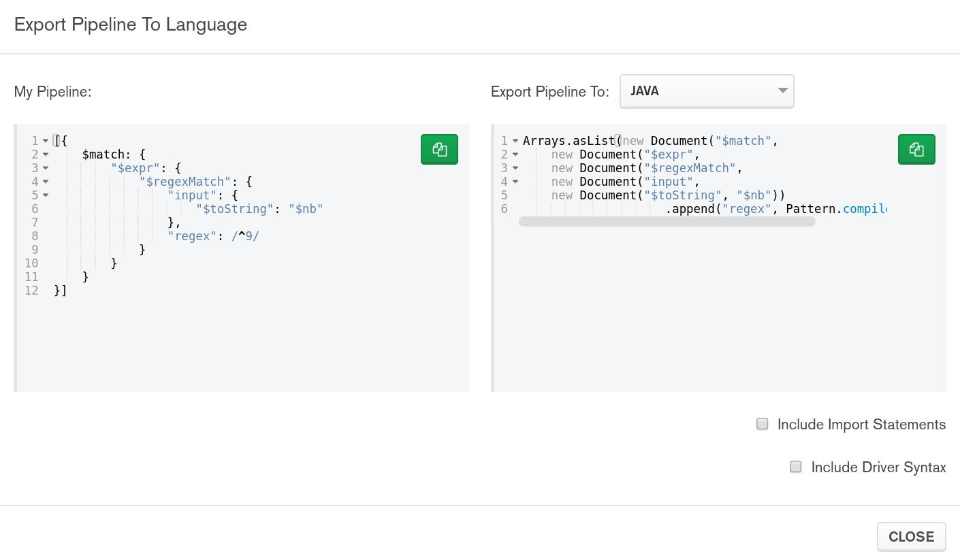Collapse the "input" object fold arrow

tap(45, 195)
